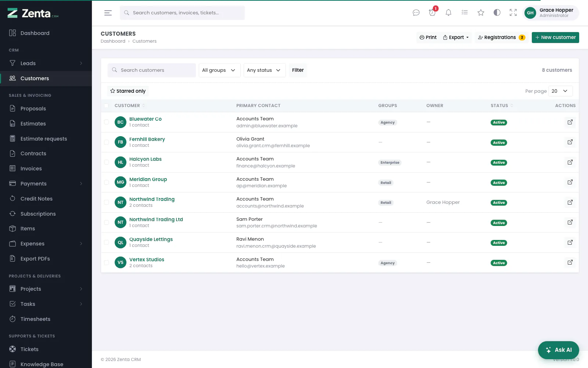The height and width of the screenshot is (368, 588).
Task: Open Contracts in the sidebar
Action: point(46,153)
